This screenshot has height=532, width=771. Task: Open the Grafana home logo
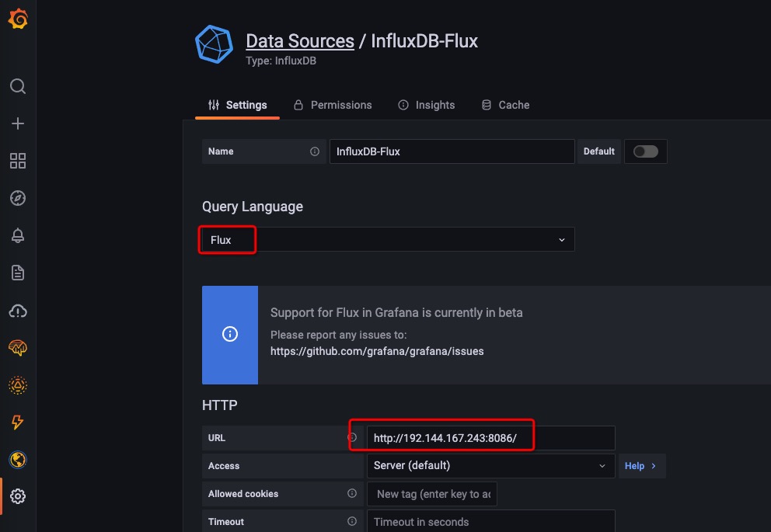[x=18, y=19]
